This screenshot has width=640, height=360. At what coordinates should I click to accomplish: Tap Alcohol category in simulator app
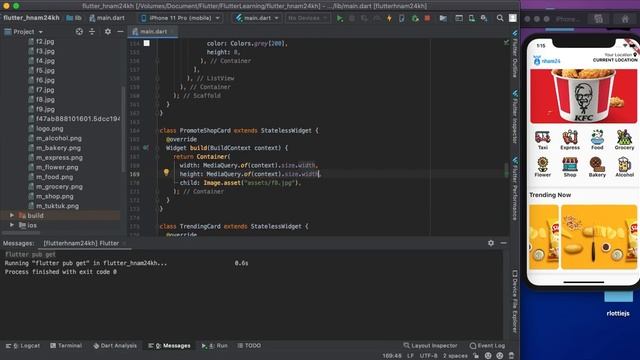[x=624, y=167]
